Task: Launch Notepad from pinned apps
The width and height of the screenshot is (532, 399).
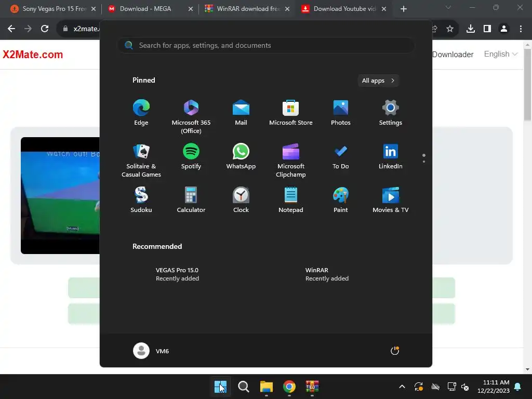Action: [x=291, y=200]
